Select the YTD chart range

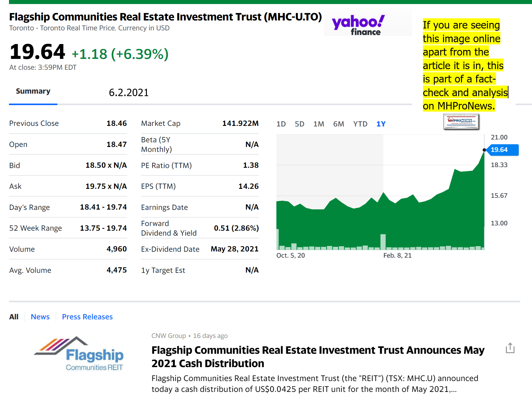pos(360,124)
